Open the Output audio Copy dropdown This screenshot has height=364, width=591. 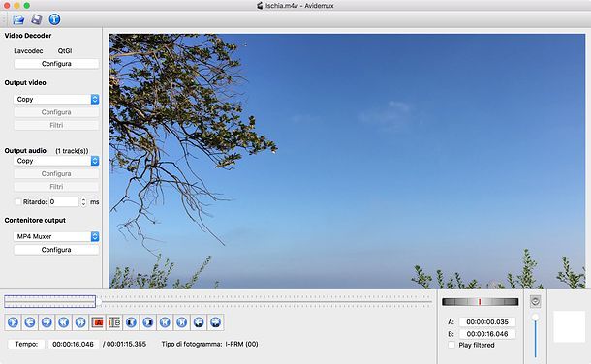56,161
